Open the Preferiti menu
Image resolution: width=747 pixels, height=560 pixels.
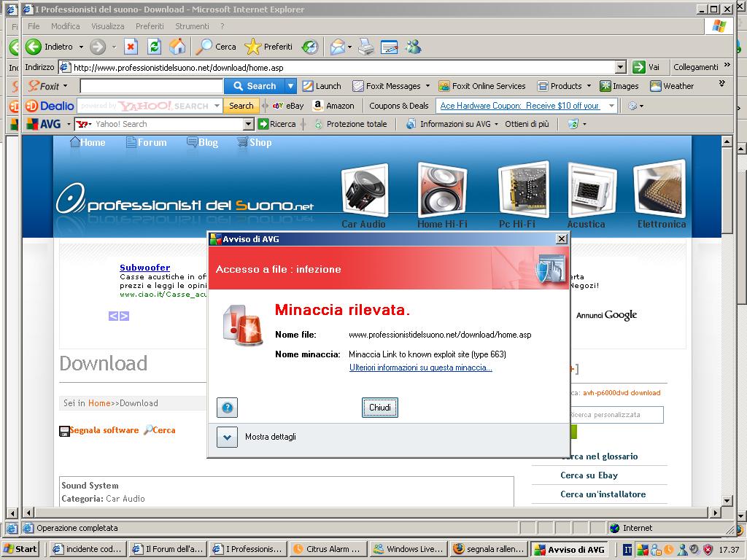(x=150, y=26)
